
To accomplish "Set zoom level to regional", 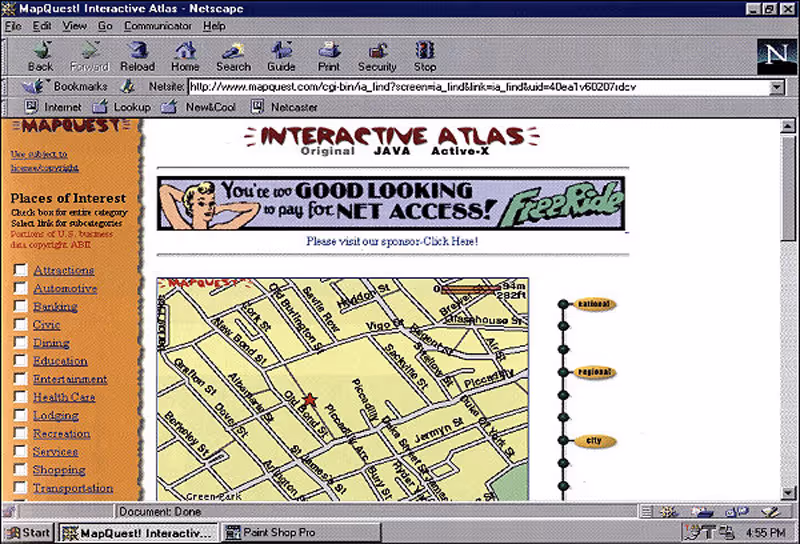I will (594, 372).
